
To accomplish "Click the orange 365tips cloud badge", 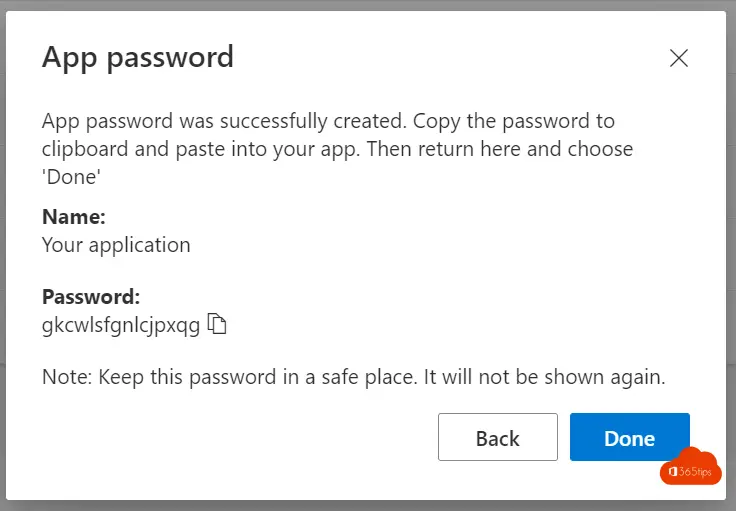I will (x=690, y=467).
